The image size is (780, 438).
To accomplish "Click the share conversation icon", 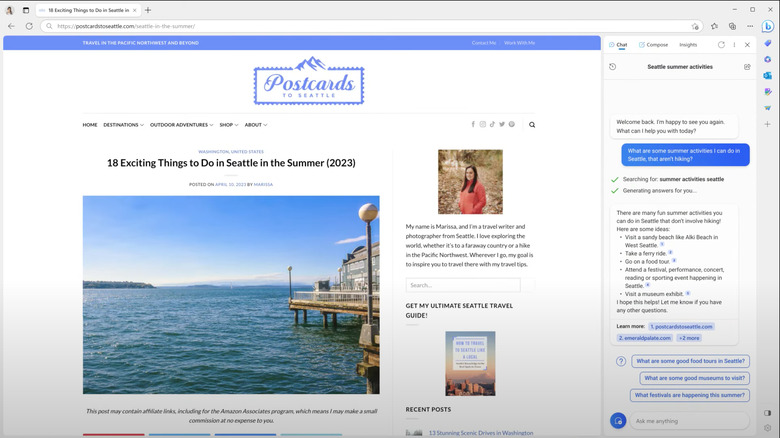I will tap(747, 67).
